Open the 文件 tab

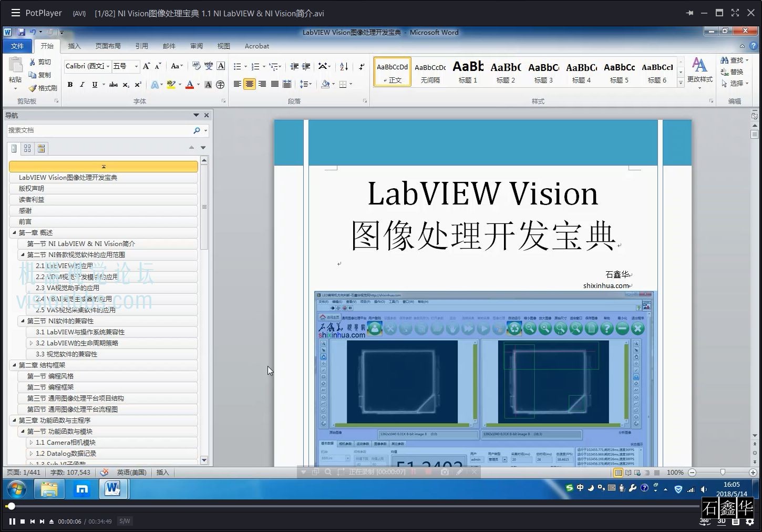[17, 46]
